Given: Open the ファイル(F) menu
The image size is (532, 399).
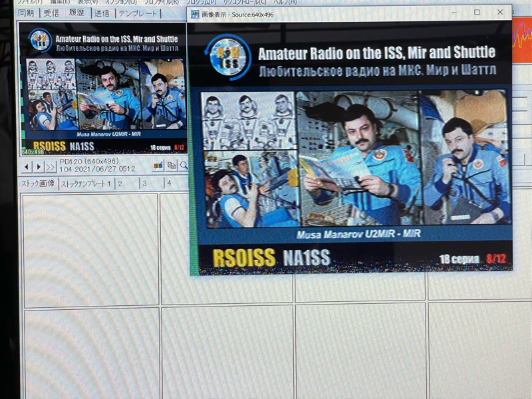Looking at the screenshot, I should tap(30, 2).
